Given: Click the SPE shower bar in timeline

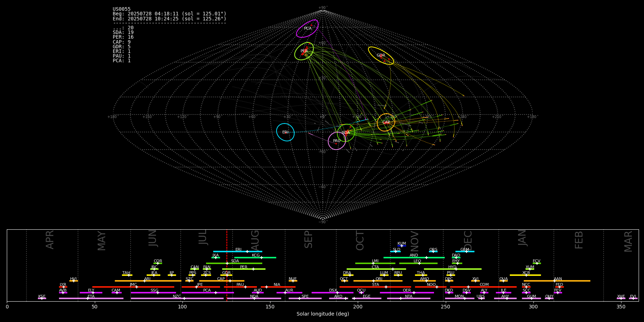Looking at the screenshot, I should coord(305,298).
